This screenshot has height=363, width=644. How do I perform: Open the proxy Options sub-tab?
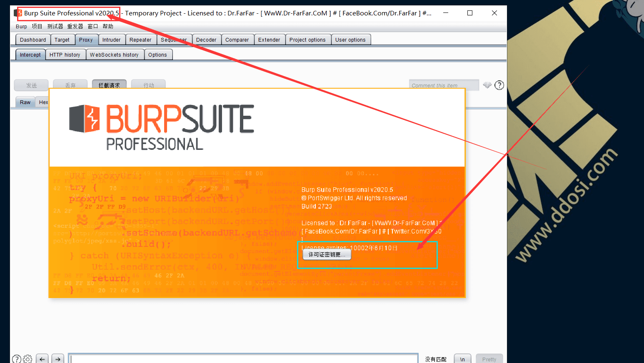(x=157, y=55)
